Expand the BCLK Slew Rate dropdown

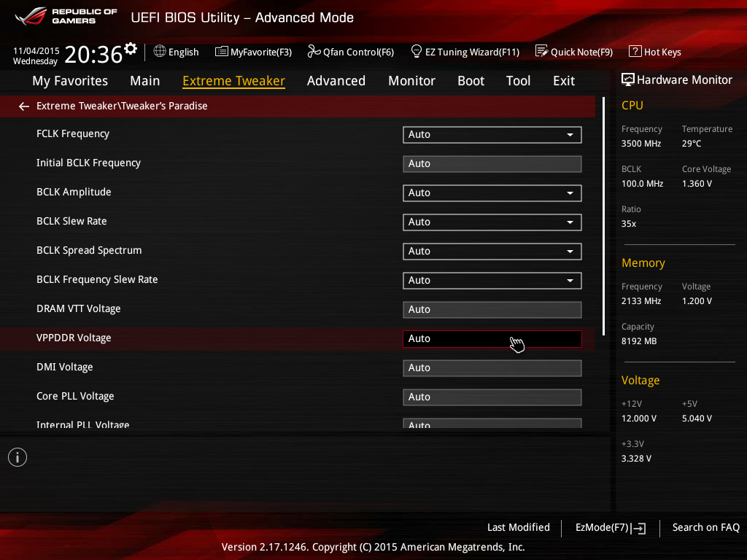pyautogui.click(x=492, y=222)
